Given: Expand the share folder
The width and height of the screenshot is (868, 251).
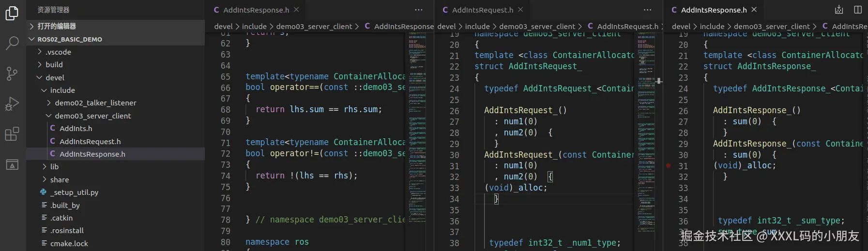Looking at the screenshot, I should tap(116, 179).
